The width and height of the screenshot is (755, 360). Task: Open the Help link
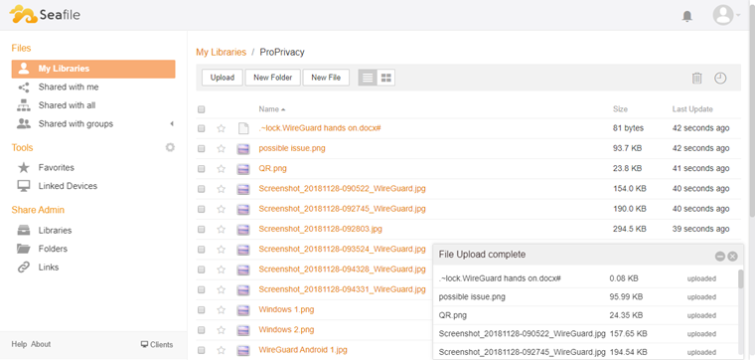pyautogui.click(x=19, y=344)
